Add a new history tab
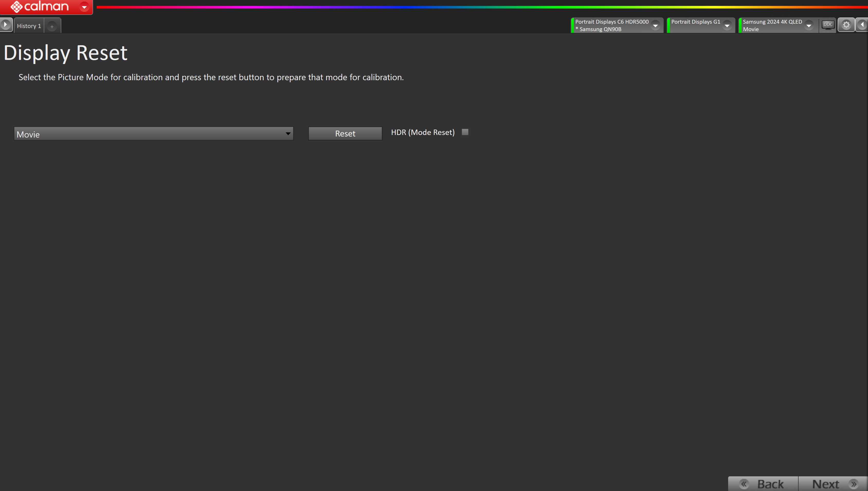Screen dimensions: 868x491 tap(52, 26)
